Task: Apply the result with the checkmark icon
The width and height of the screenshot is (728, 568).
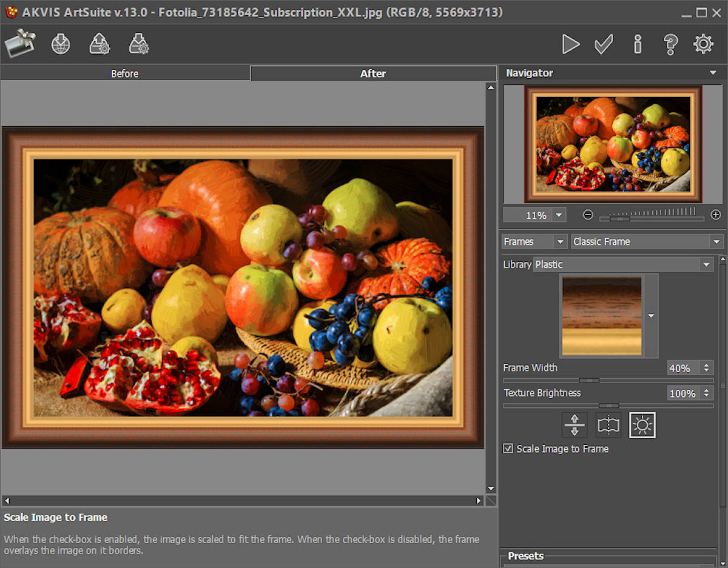Action: (604, 44)
